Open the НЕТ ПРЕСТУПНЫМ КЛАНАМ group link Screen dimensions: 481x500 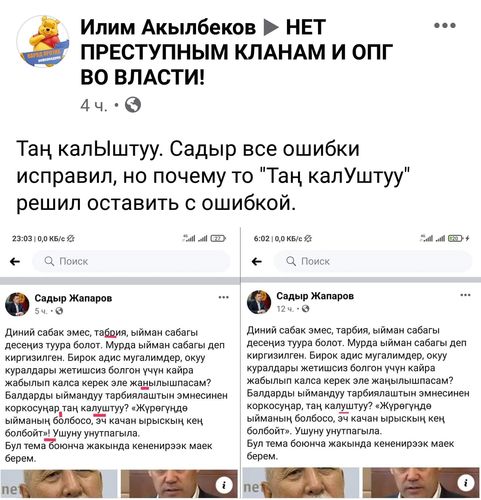coord(237,52)
